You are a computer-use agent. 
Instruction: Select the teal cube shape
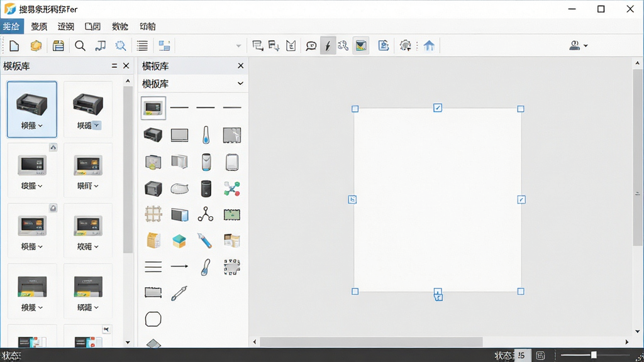179,241
